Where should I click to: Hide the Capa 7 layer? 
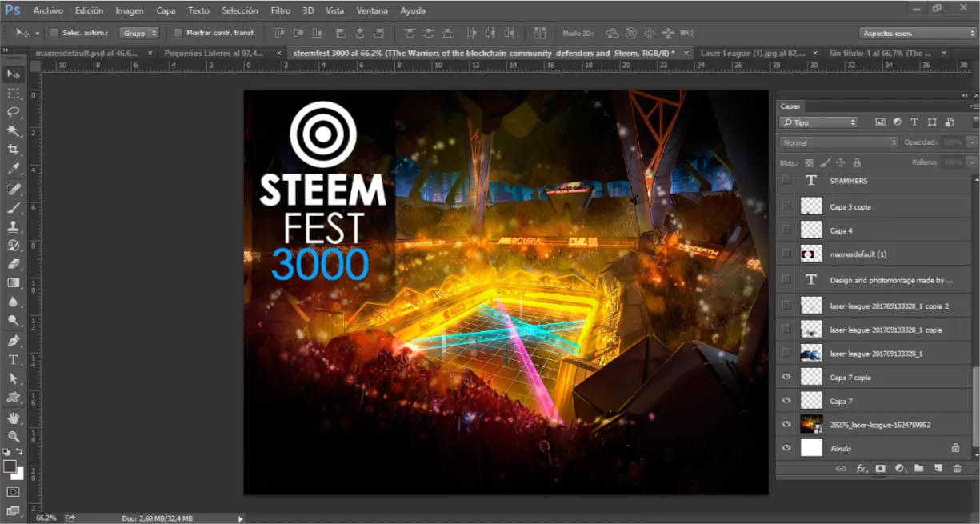point(786,400)
